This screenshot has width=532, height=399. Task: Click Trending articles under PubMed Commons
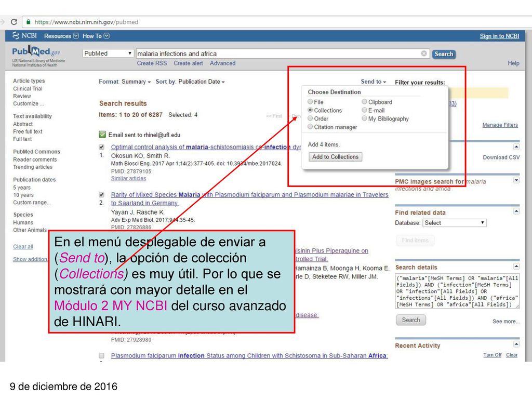(x=33, y=167)
